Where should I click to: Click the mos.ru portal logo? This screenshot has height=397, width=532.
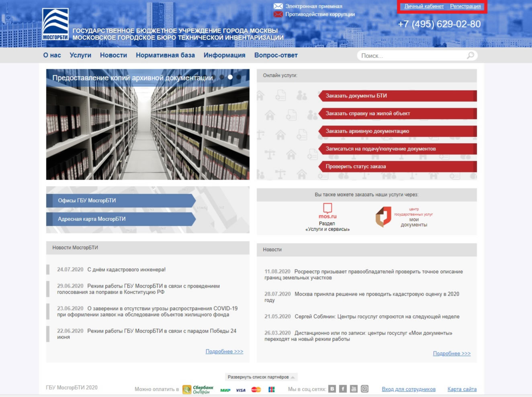tap(327, 211)
